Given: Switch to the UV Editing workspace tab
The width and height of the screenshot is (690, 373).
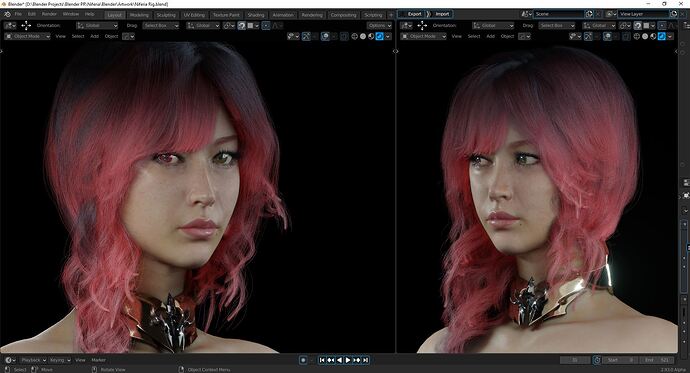Looking at the screenshot, I should (194, 15).
